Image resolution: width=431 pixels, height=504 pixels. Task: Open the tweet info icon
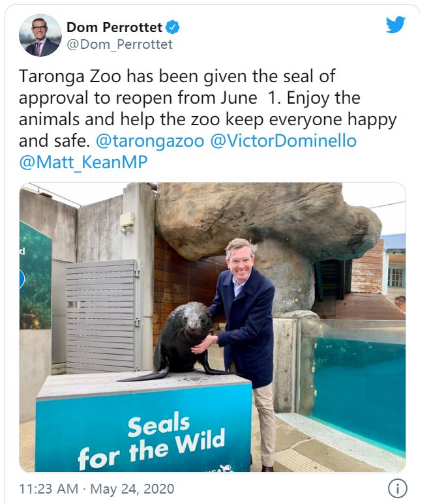(x=397, y=488)
